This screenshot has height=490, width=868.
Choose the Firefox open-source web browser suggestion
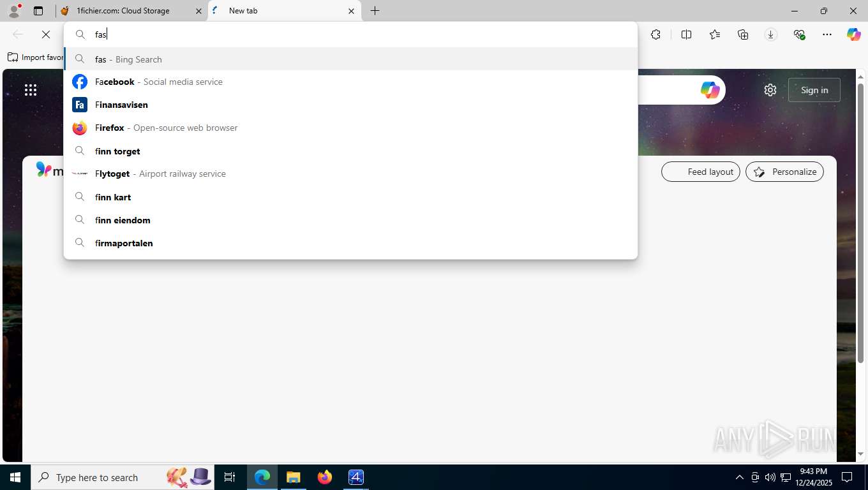[x=351, y=128]
